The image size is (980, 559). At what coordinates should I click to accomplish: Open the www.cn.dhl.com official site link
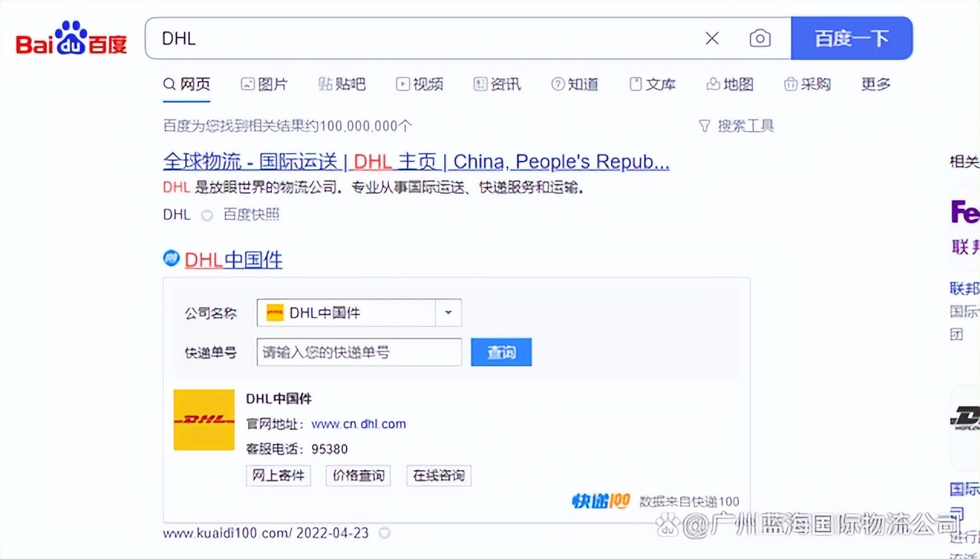[x=359, y=424]
